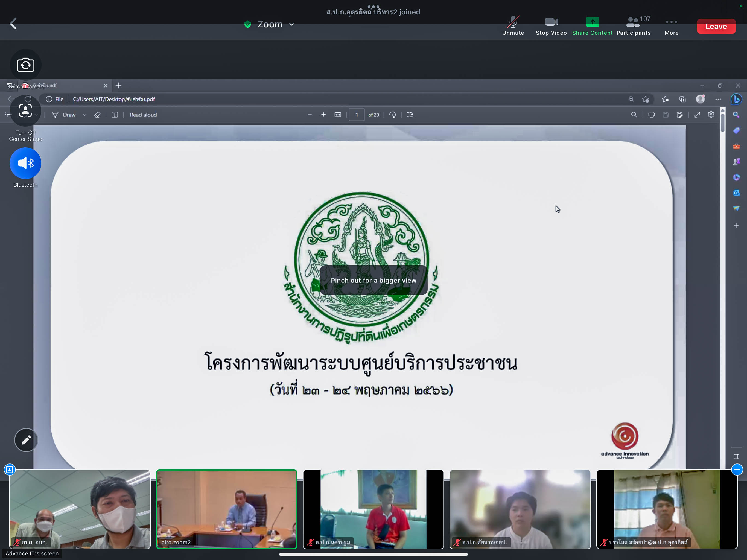Click the PDF page number field
Viewport: 747px width, 560px height.
(x=357, y=115)
